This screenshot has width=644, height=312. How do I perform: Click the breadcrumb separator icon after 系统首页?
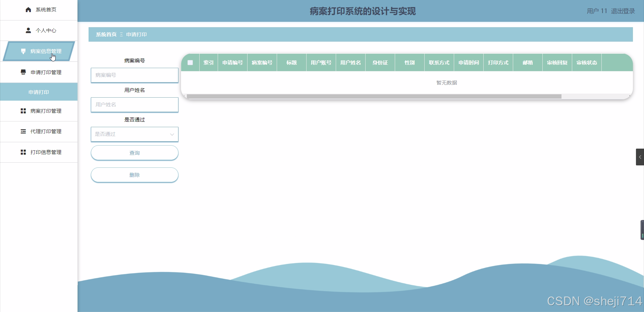coord(121,34)
